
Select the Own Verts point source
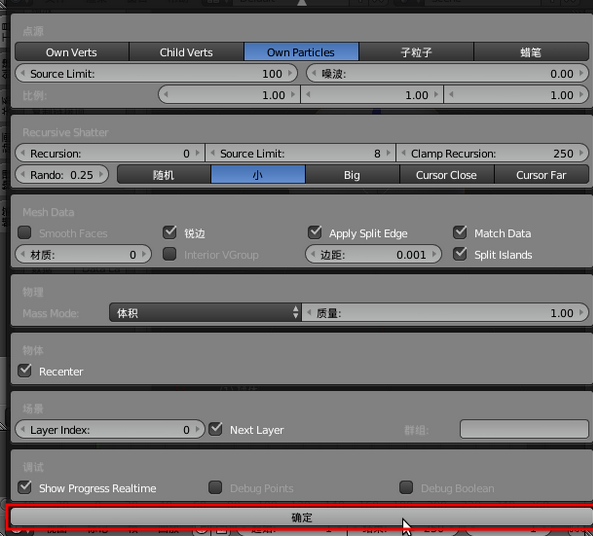pyautogui.click(x=71, y=52)
